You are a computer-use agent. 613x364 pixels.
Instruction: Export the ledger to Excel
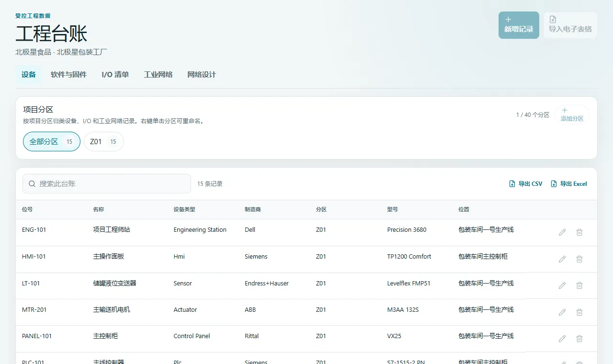(569, 184)
